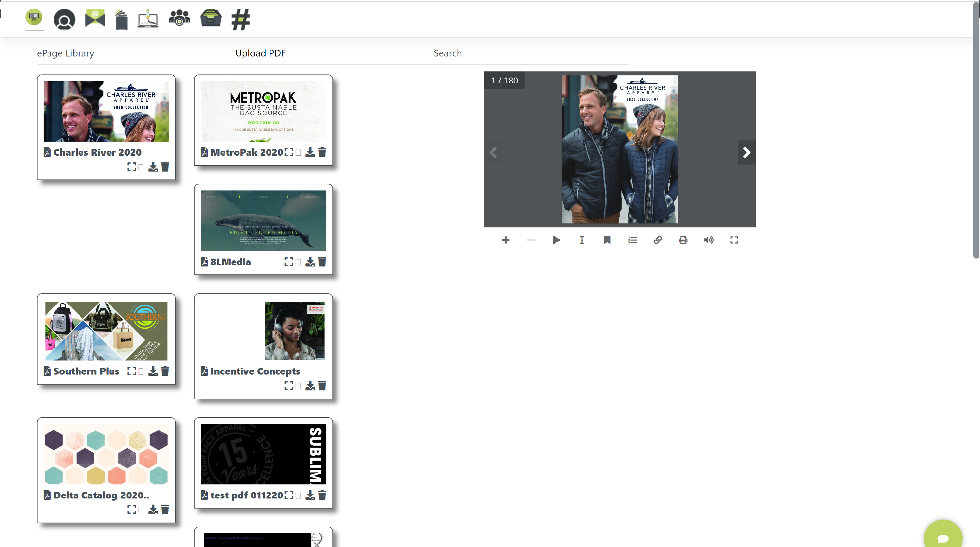Select the Eight Legged Media whale thumbnail

[x=263, y=220]
